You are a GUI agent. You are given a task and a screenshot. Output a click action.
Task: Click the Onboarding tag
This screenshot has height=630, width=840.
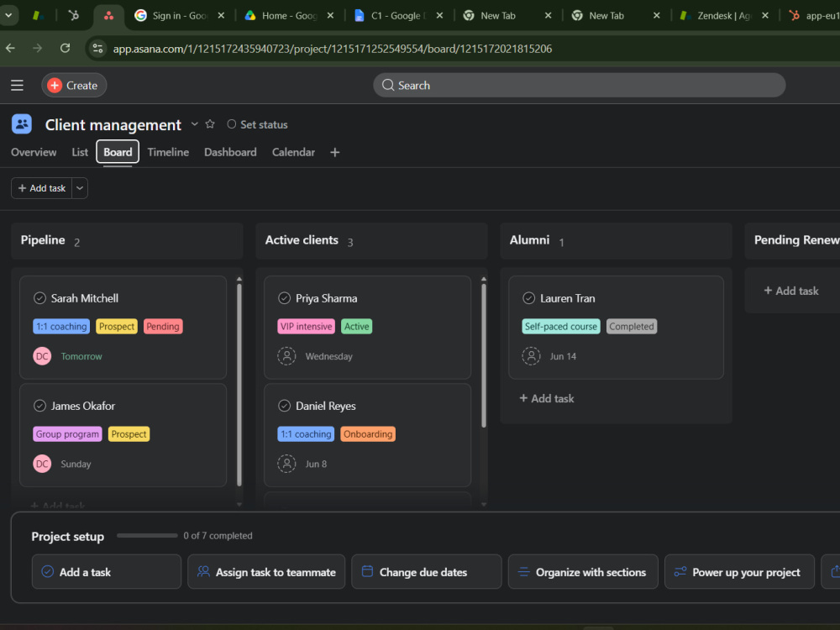click(368, 434)
